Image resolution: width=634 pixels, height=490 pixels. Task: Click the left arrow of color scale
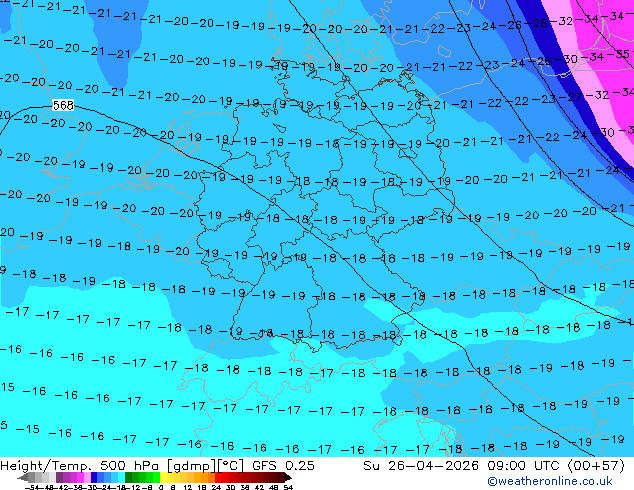click(23, 477)
